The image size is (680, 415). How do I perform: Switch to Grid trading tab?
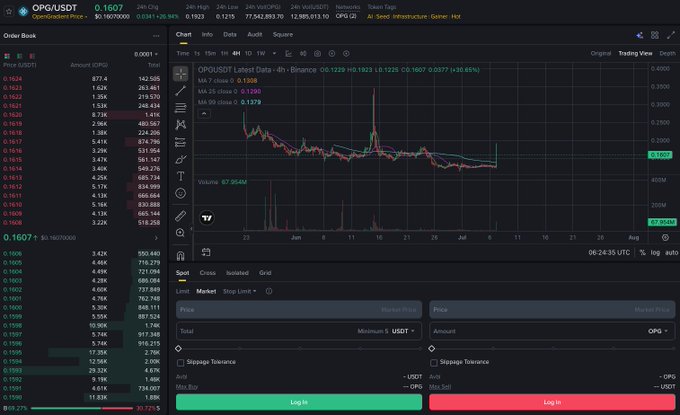tap(265, 273)
